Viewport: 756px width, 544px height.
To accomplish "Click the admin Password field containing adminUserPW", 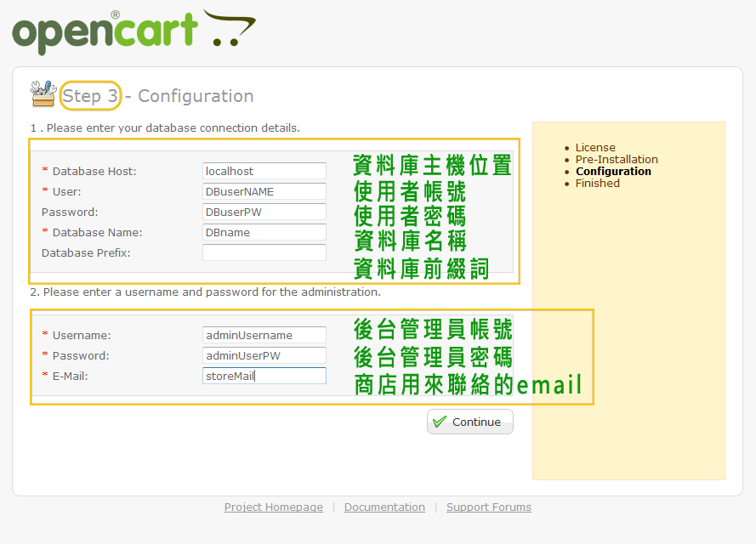I will coord(264,355).
